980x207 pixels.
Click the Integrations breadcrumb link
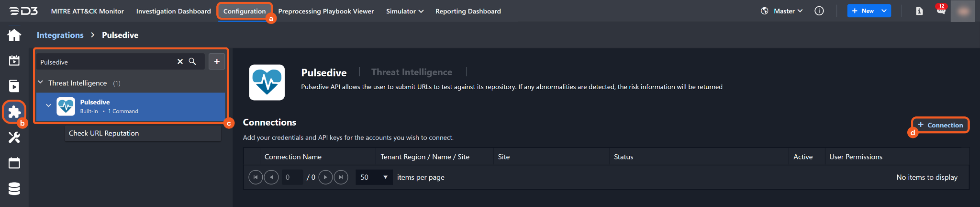click(x=60, y=35)
